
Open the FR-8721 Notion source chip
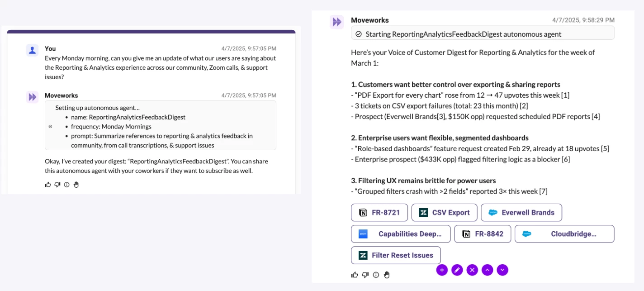click(379, 213)
